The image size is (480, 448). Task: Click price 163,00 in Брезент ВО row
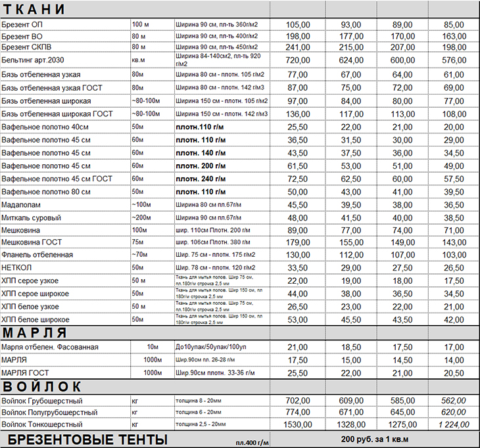click(x=454, y=36)
